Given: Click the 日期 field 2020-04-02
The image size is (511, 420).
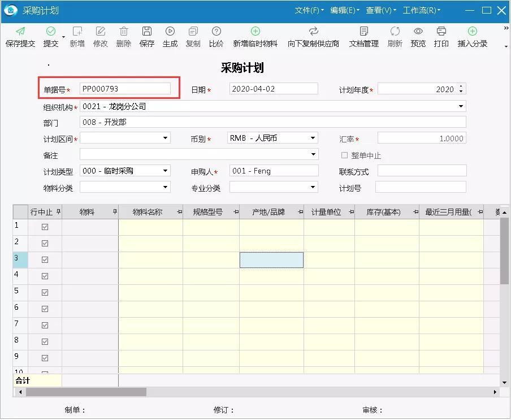Looking at the screenshot, I should pyautogui.click(x=274, y=89).
